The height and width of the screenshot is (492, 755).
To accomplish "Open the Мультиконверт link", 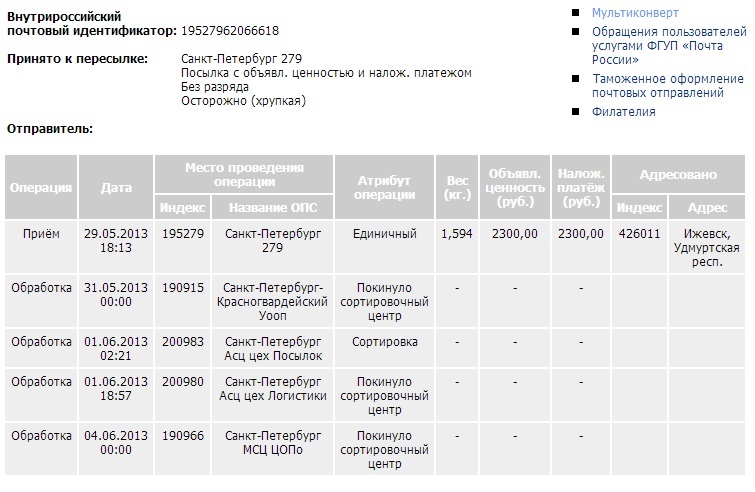I will 635,13.
